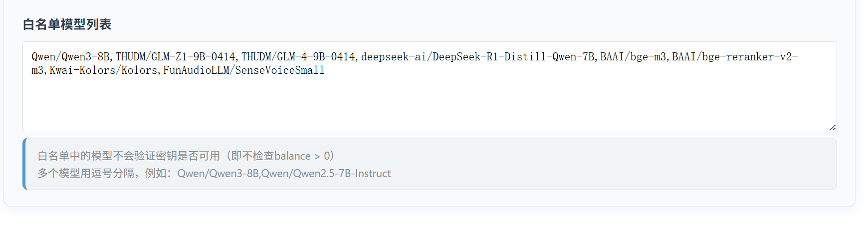This screenshot has width=868, height=227.
Task: Click FunAudioLLM/SenseVoiceSmall in the textarea
Action: tap(244, 70)
